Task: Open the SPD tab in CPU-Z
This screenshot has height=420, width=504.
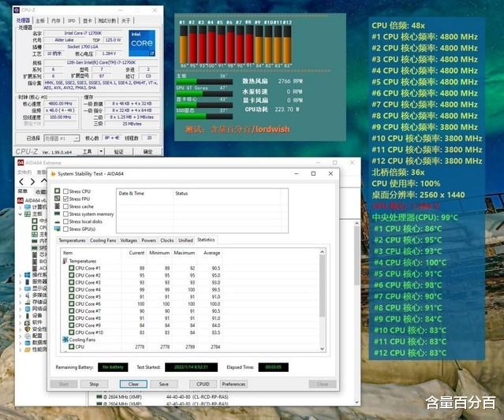Action: click(71, 20)
